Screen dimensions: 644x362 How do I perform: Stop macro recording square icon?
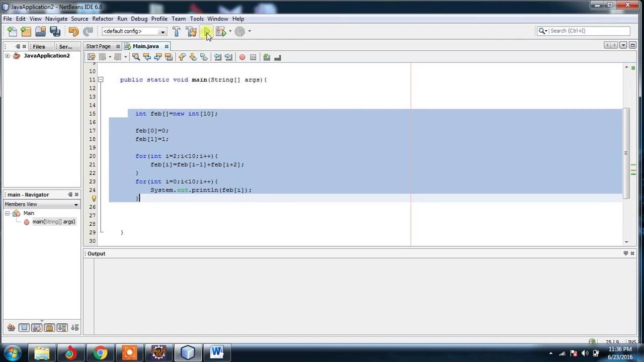(x=253, y=57)
